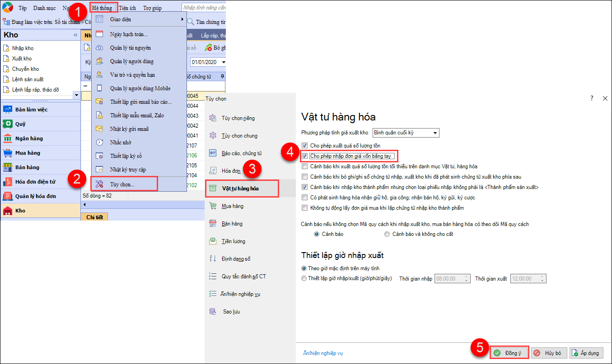Click the Tiền lương options icon

[x=213, y=241]
